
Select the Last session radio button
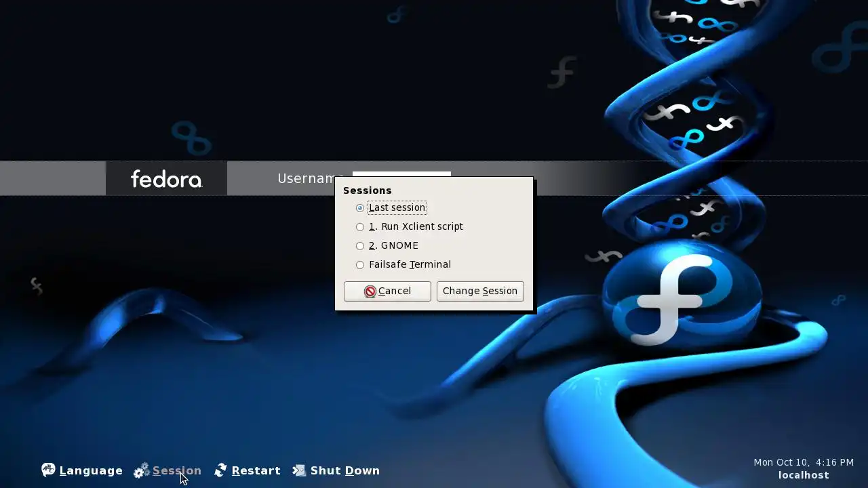pyautogui.click(x=360, y=207)
